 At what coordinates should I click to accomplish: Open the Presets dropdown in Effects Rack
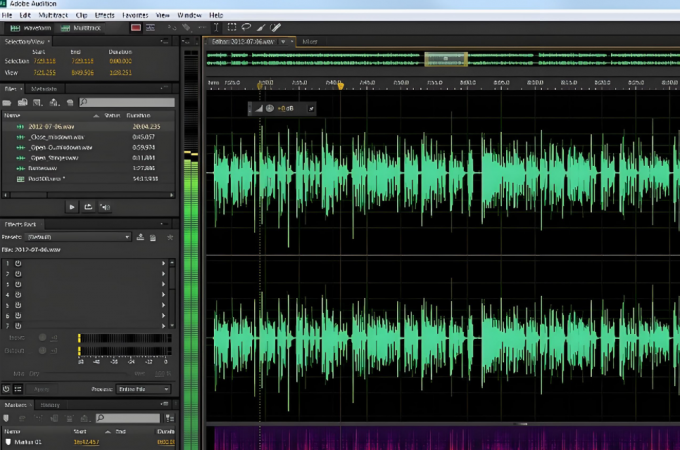(78, 237)
